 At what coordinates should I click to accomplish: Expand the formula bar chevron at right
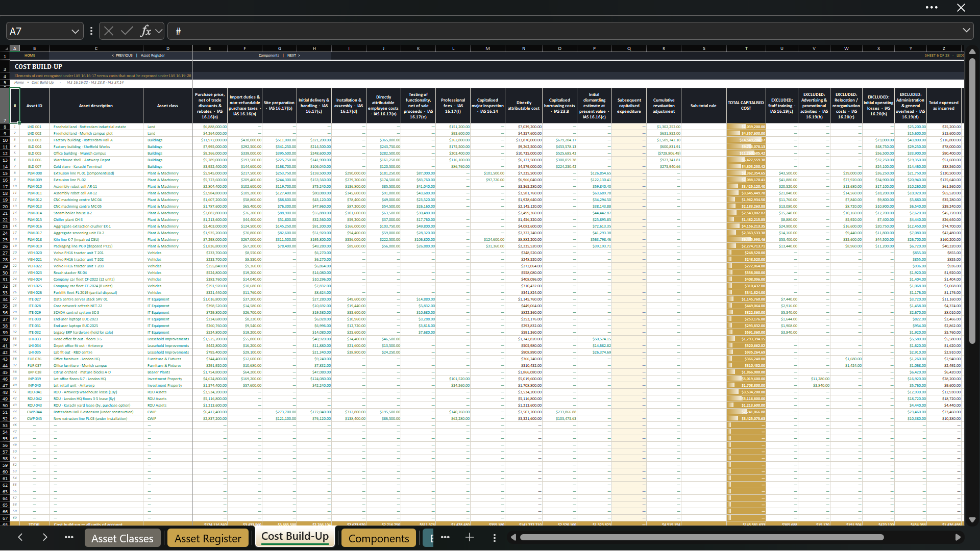pyautogui.click(x=966, y=31)
